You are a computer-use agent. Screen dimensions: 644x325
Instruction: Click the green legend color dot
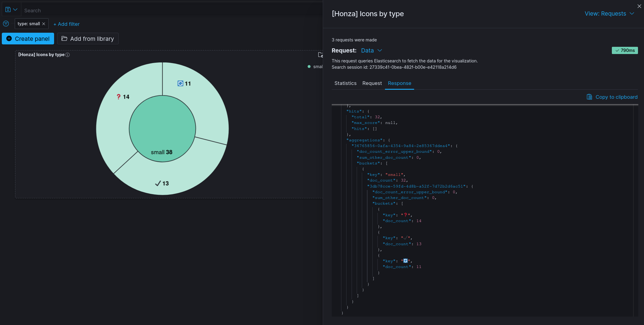308,66
